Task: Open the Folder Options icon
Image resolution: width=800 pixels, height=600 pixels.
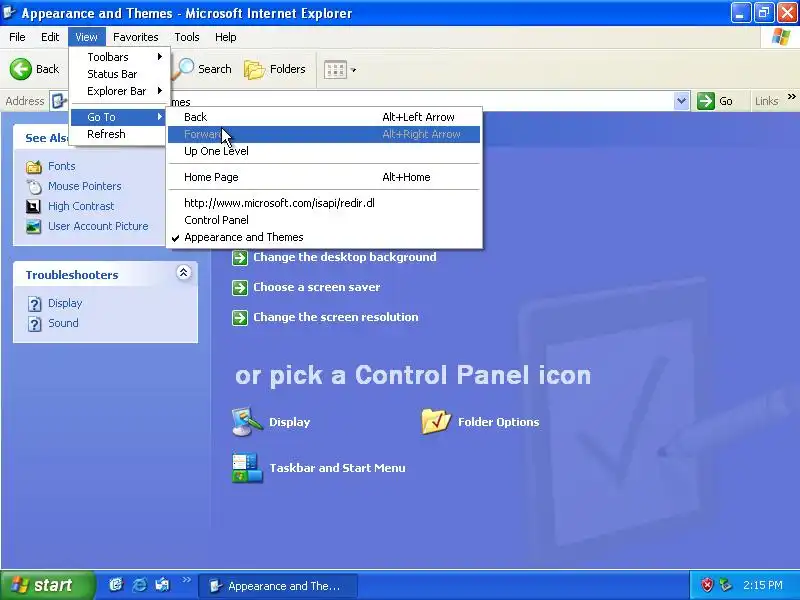Action: point(436,422)
